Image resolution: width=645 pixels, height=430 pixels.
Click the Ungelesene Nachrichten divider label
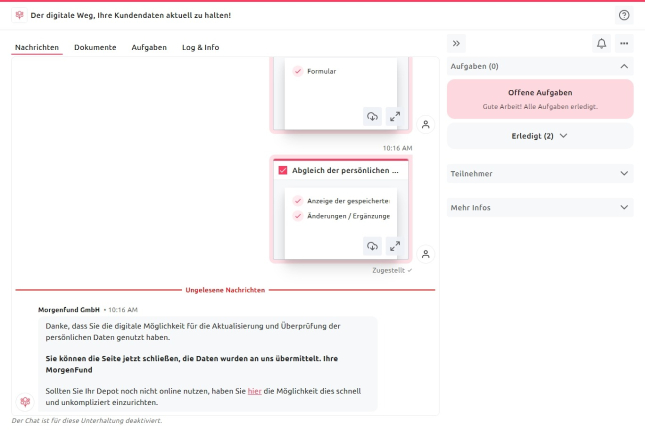pyautogui.click(x=225, y=290)
